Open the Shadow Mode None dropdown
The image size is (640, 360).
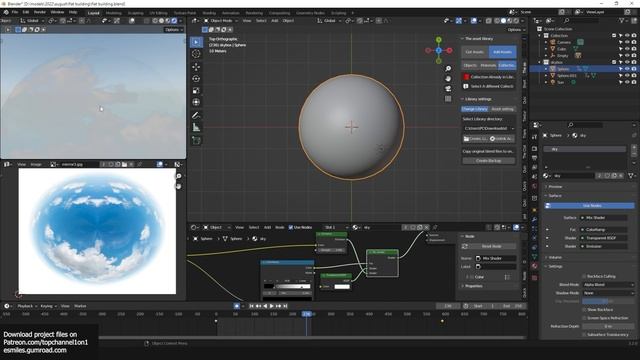click(x=608, y=293)
